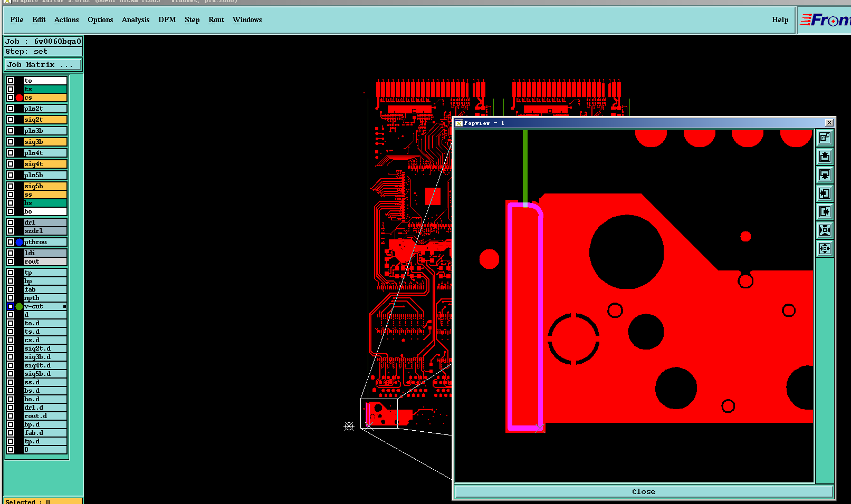851x504 pixels.
Task: Click the Popview new-window icon at top
Action: (825, 138)
